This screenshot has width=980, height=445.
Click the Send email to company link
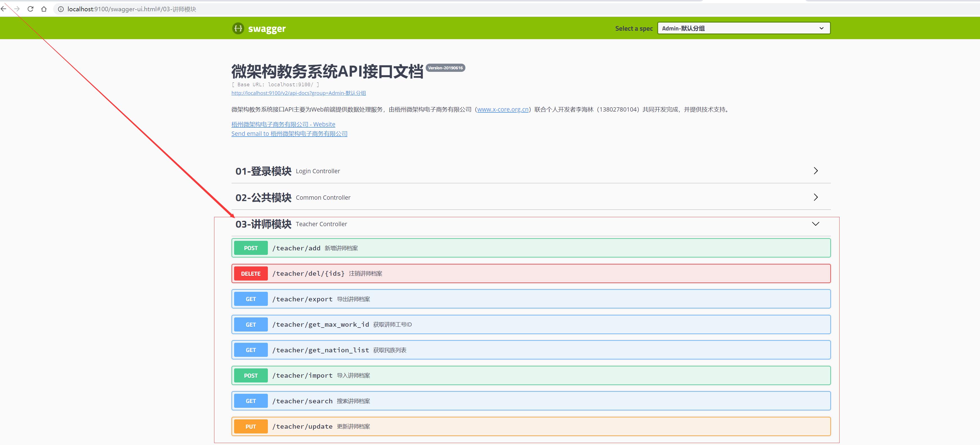289,133
